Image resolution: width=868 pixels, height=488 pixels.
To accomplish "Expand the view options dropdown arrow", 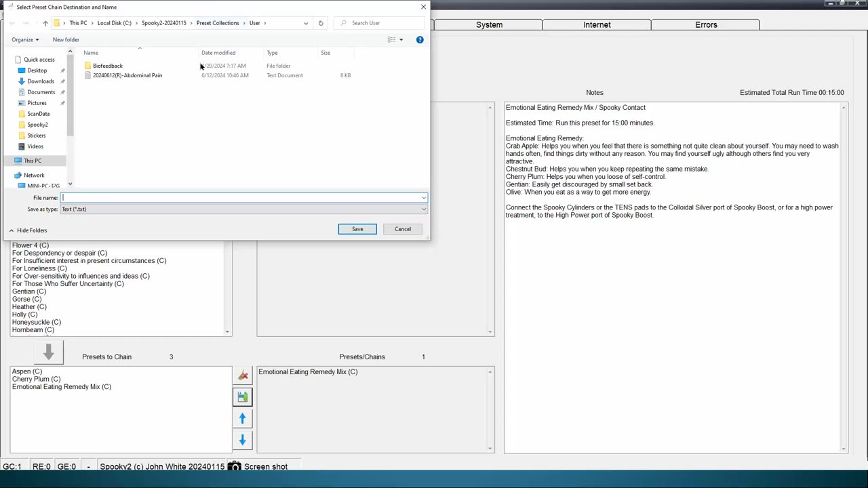I will [x=401, y=39].
